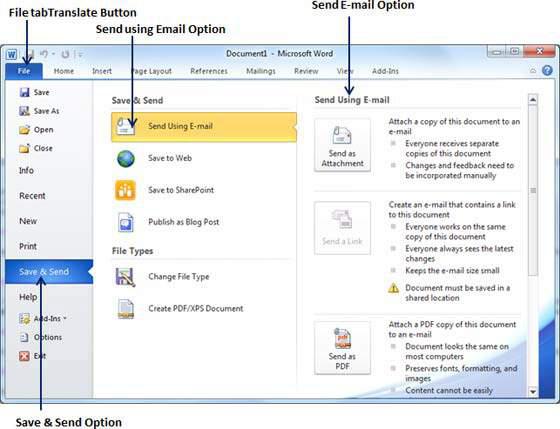Click the Publish as Blog Post icon
560x429 pixels.
[x=126, y=222]
